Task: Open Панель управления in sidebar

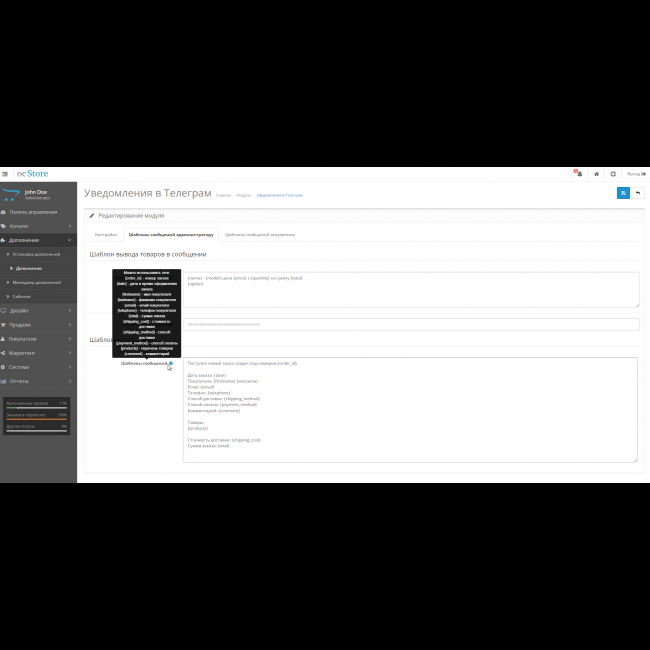Action: [x=37, y=212]
